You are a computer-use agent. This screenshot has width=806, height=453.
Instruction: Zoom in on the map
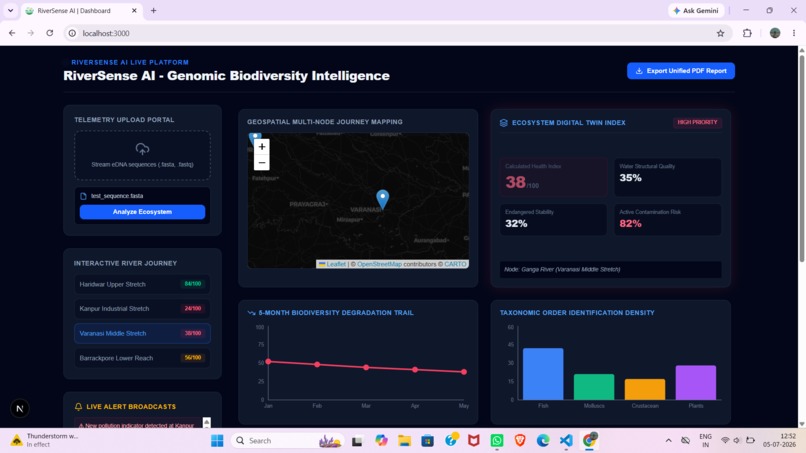click(262, 147)
